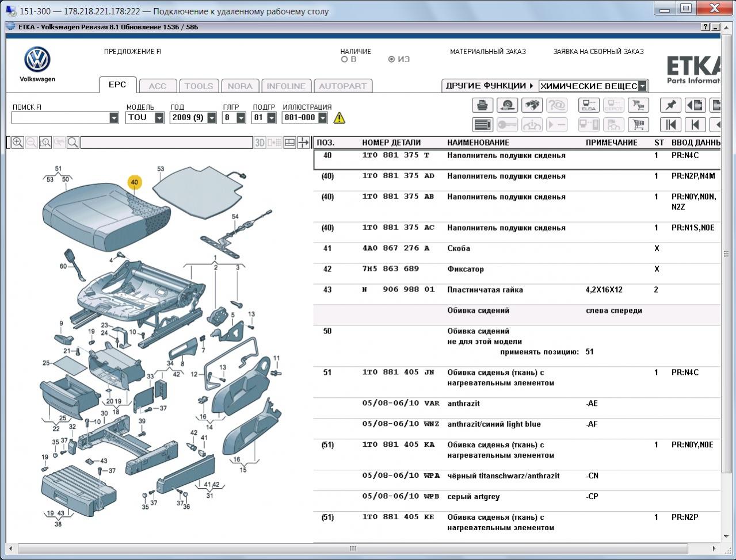Click the double shopping carts icon
Viewport: 736px width, 560px height.
coord(638,105)
